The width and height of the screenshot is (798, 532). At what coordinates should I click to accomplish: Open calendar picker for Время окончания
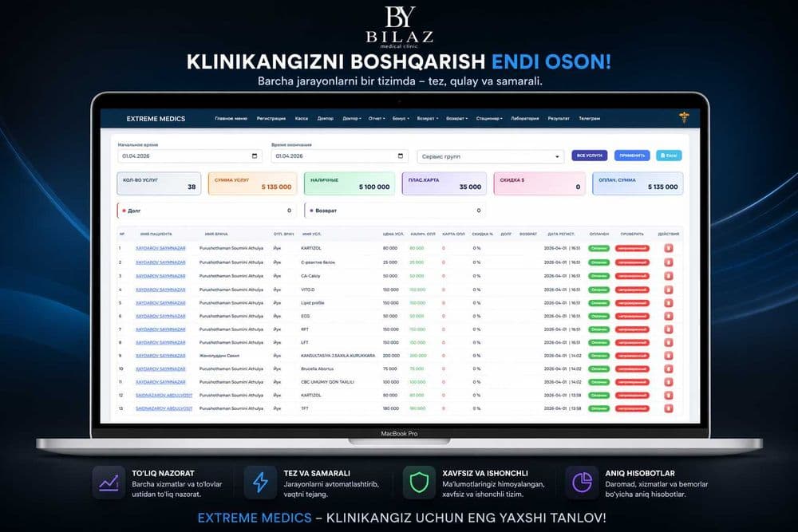(x=401, y=156)
